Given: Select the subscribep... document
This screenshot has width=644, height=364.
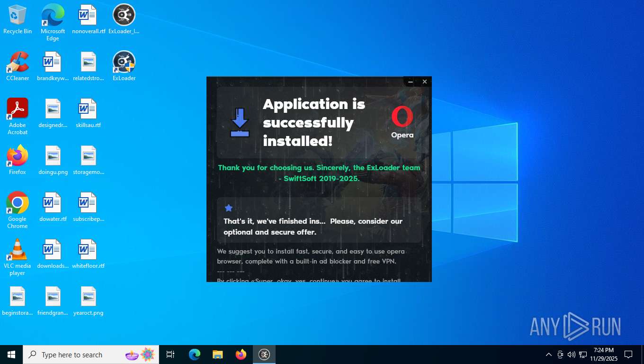Looking at the screenshot, I should click(89, 207).
